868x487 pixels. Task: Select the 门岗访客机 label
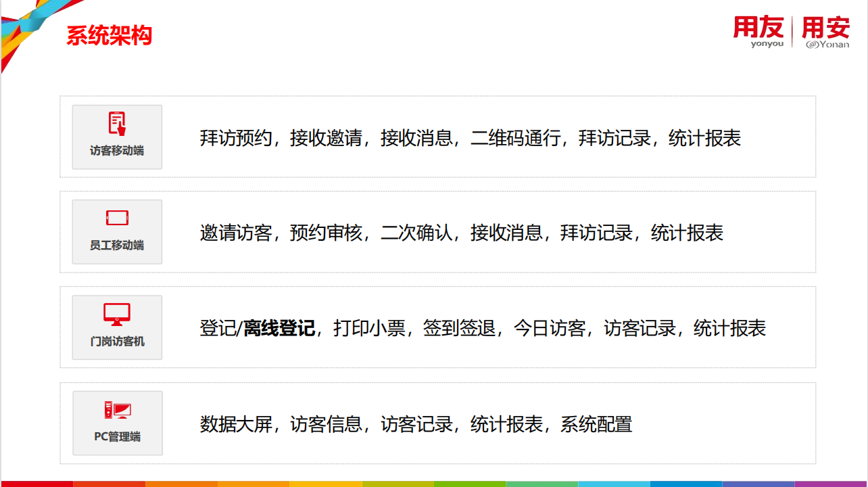point(117,342)
